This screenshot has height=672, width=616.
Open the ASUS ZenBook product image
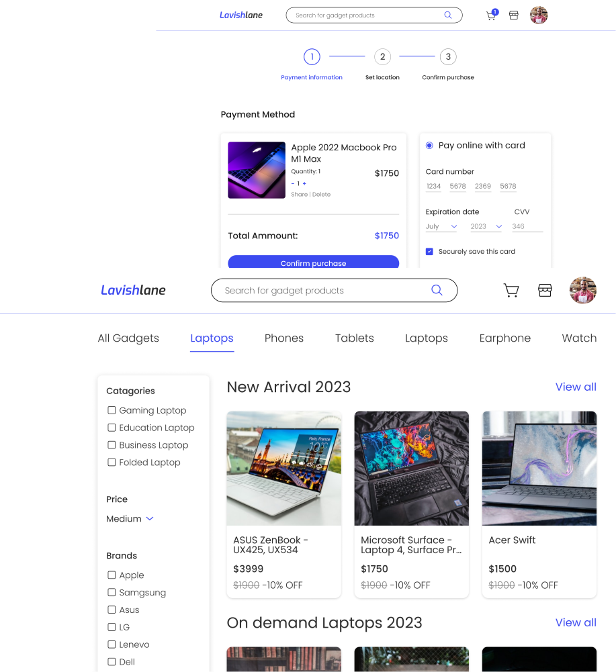point(283,468)
